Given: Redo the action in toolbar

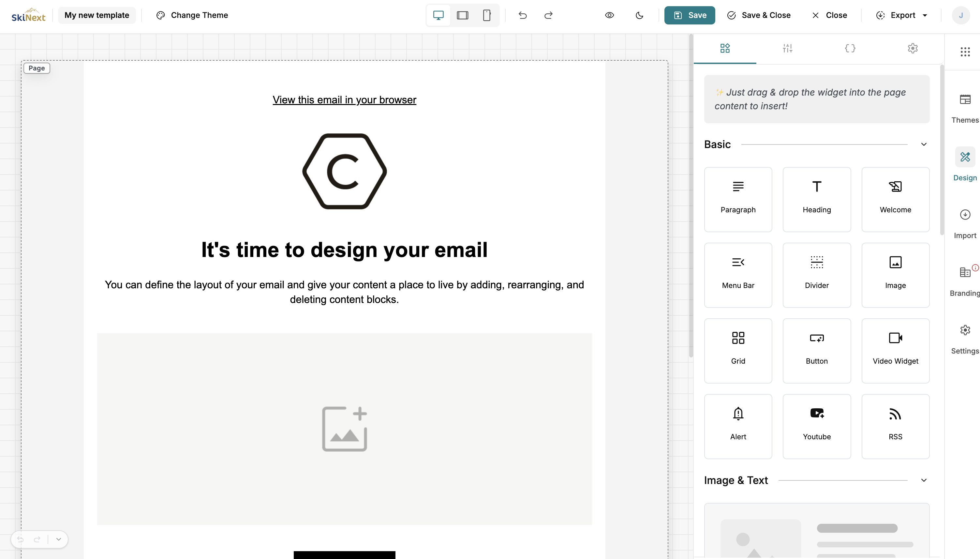Looking at the screenshot, I should tap(548, 15).
